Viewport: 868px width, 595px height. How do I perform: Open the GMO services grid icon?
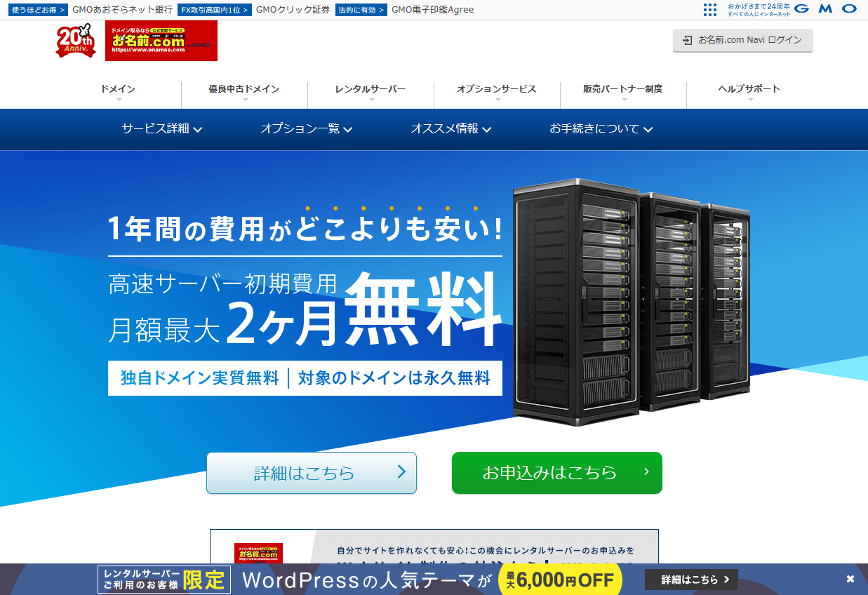coord(710,10)
